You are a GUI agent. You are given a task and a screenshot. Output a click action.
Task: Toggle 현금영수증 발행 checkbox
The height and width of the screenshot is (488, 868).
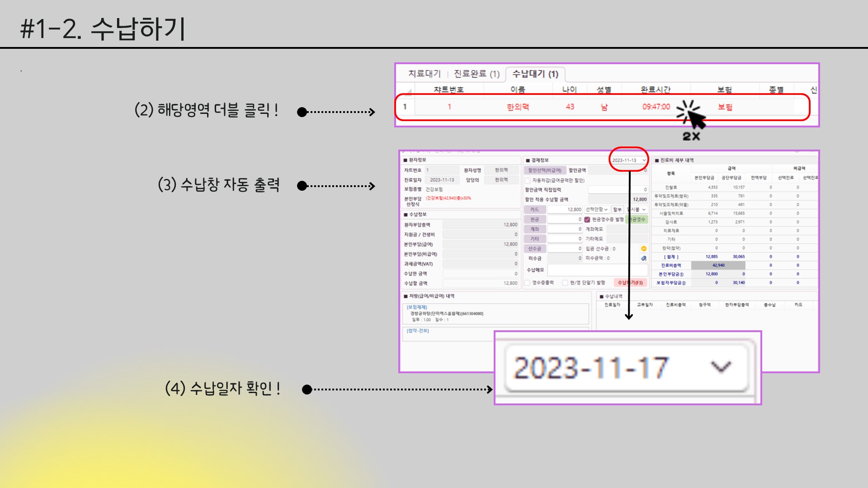click(x=587, y=220)
